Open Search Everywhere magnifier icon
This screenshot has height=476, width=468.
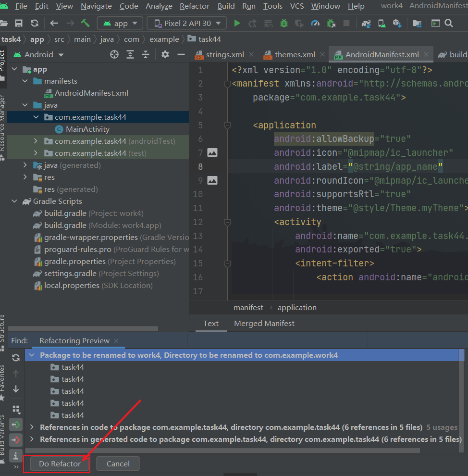(x=449, y=23)
